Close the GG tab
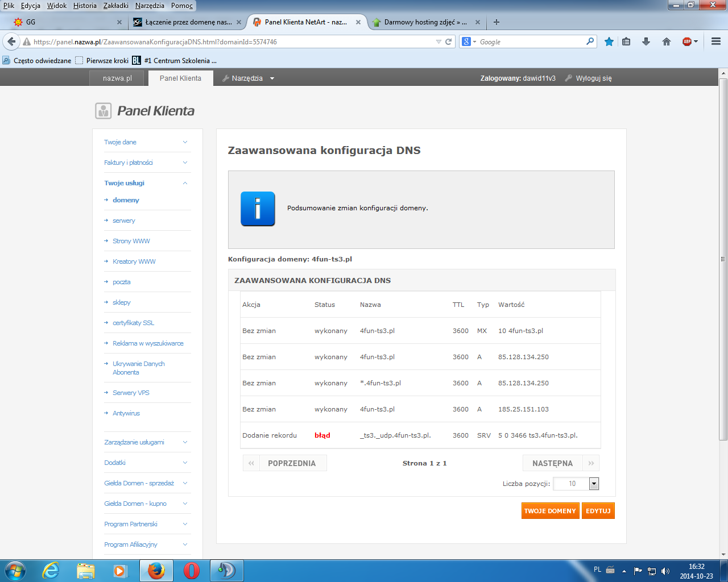 [x=119, y=22]
